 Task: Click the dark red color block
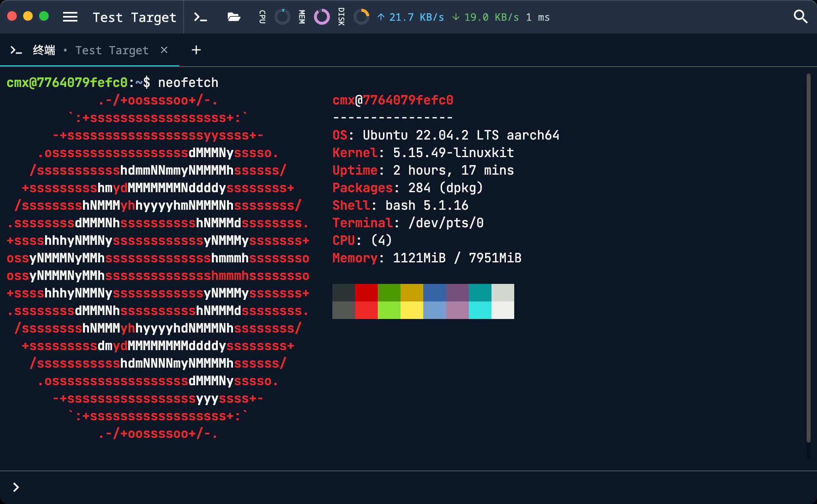pos(366,293)
